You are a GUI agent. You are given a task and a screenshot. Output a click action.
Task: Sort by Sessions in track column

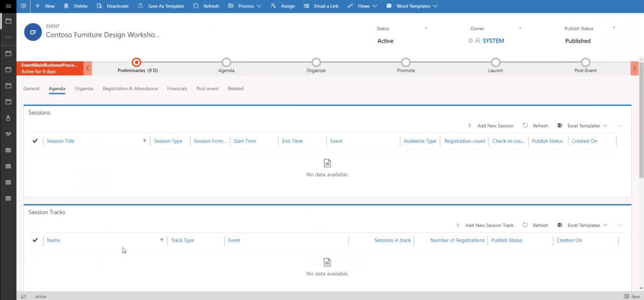tap(392, 240)
